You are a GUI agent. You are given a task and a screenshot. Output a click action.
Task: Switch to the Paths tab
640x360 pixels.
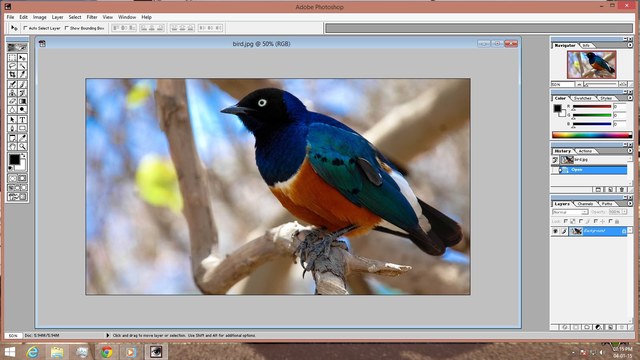point(607,204)
